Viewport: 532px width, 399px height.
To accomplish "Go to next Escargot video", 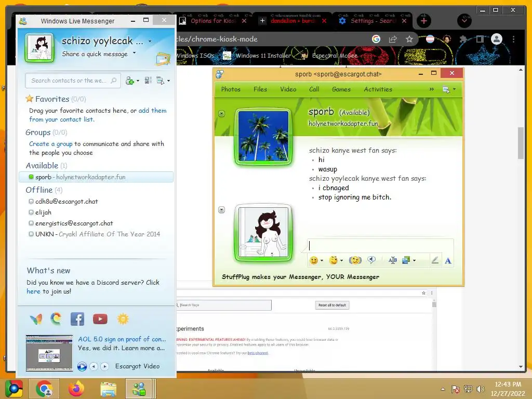I will [104, 366].
